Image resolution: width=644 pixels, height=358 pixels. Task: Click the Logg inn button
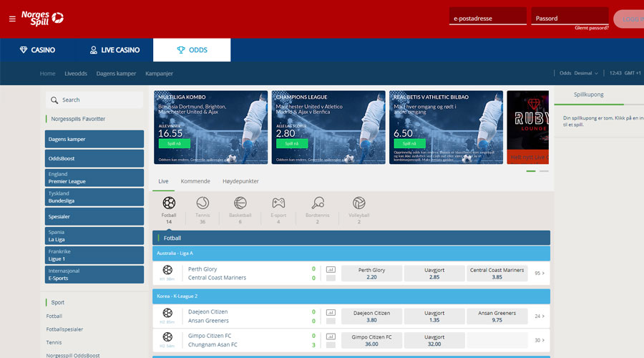click(629, 19)
